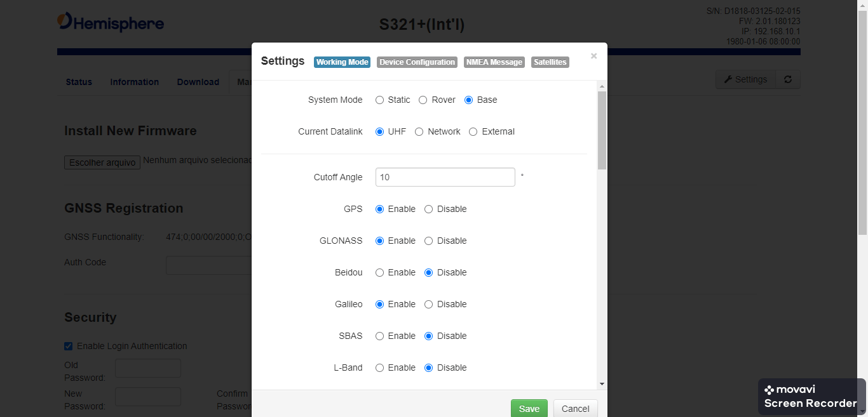
Task: Click the Cancel button
Action: [576, 409]
